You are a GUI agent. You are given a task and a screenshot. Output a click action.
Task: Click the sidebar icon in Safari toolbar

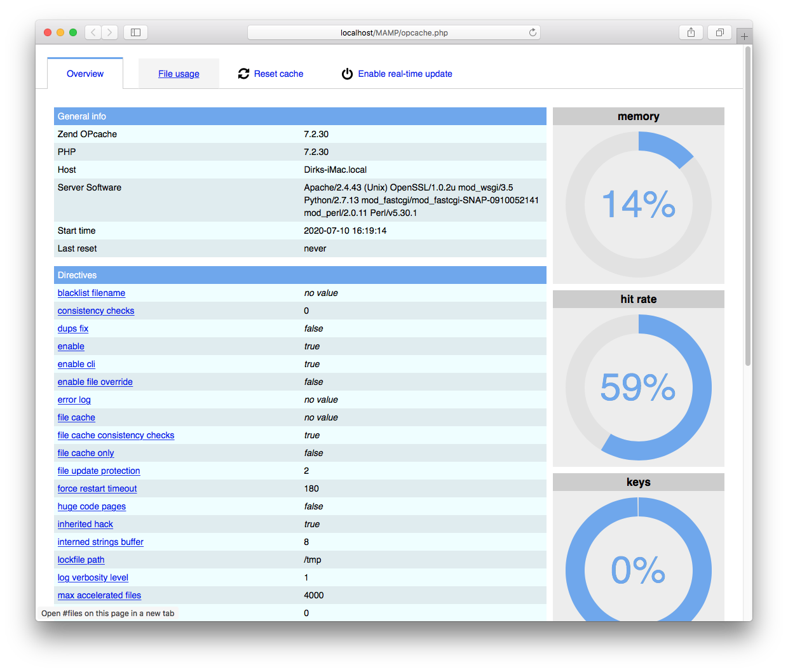pos(135,32)
